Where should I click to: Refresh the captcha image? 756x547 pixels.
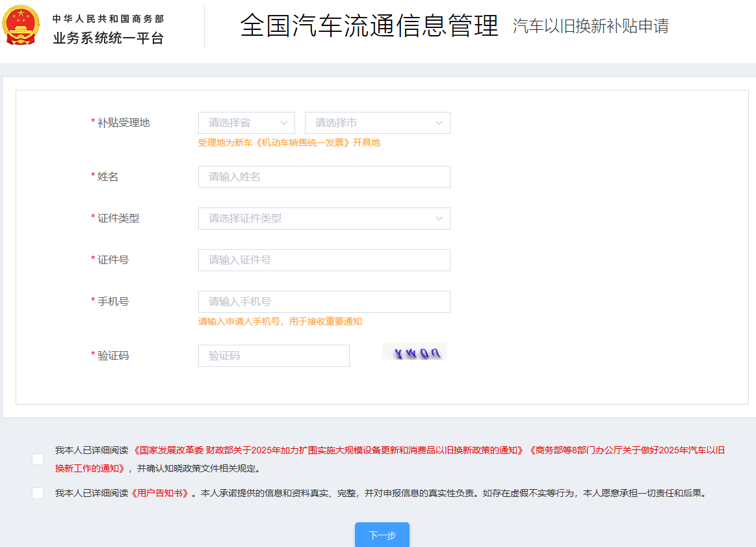pos(415,352)
